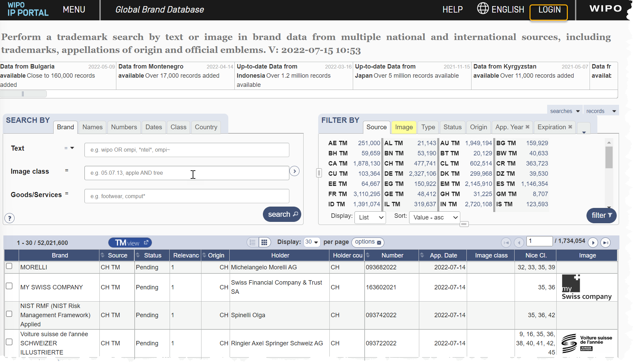635x364 pixels.
Task: Click inside the Goods/Services input field
Action: pos(187,196)
